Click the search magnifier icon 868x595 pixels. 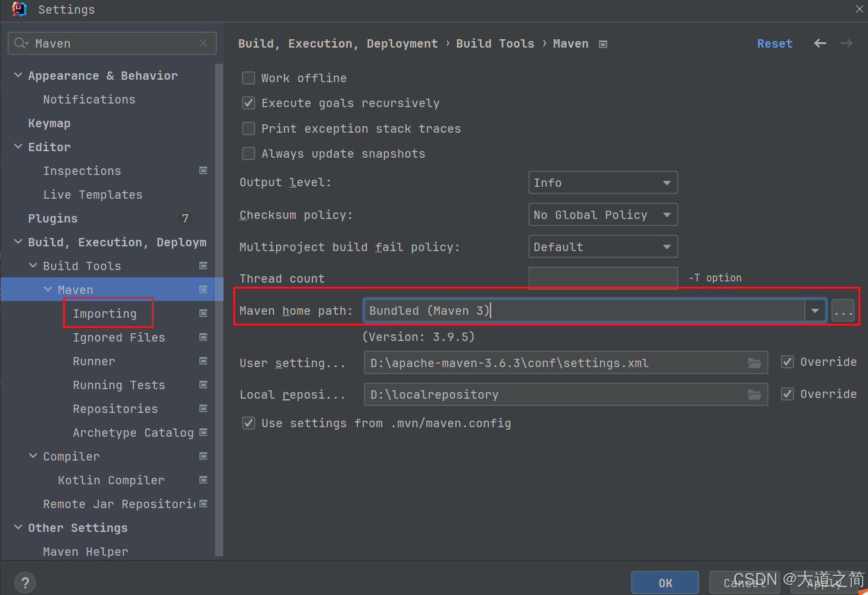(x=20, y=43)
